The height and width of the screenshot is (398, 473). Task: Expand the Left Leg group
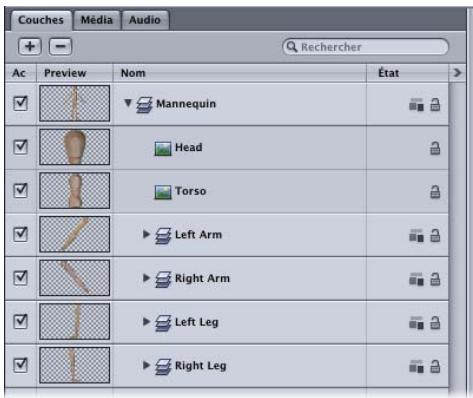pyautogui.click(x=146, y=321)
